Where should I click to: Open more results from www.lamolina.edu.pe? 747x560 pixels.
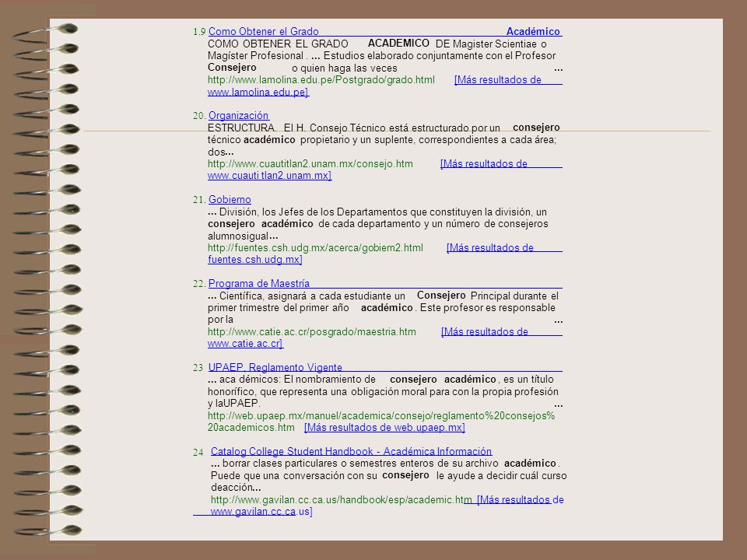tap(385, 86)
